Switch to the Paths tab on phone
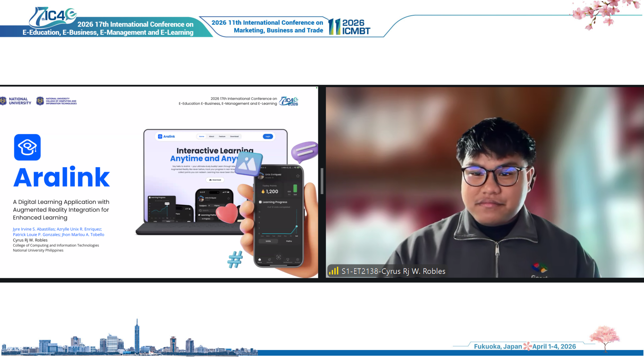This screenshot has width=644, height=362. coord(289,241)
